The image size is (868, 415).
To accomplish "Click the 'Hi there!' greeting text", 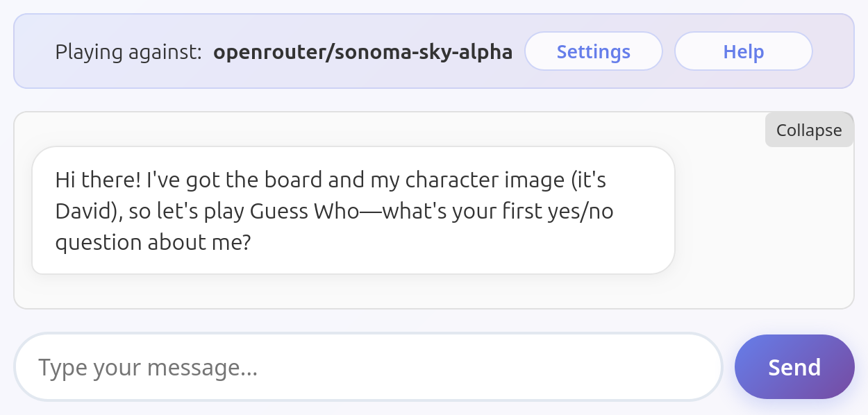I will (99, 180).
